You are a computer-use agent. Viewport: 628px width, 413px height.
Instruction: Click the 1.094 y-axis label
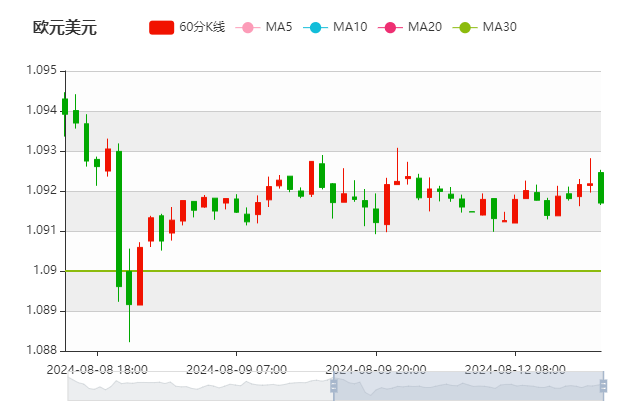42,110
